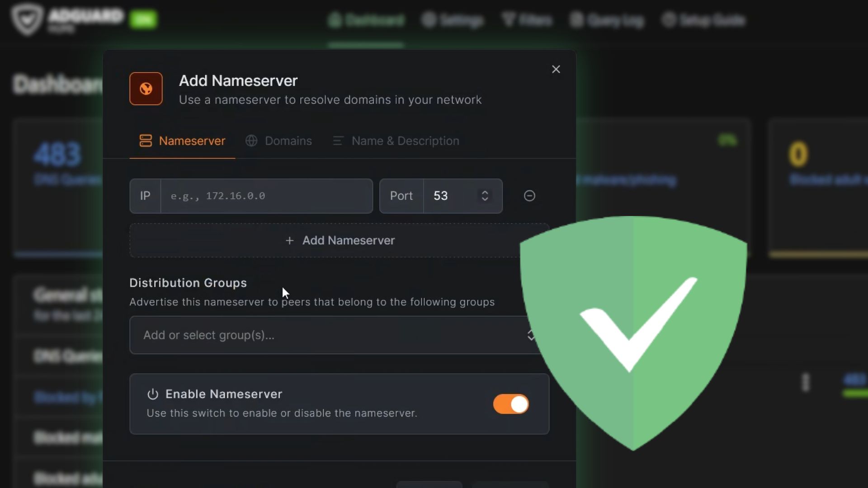Viewport: 868px width, 488px height.
Task: Click the lines icon on Name & Description tab
Action: click(338, 141)
